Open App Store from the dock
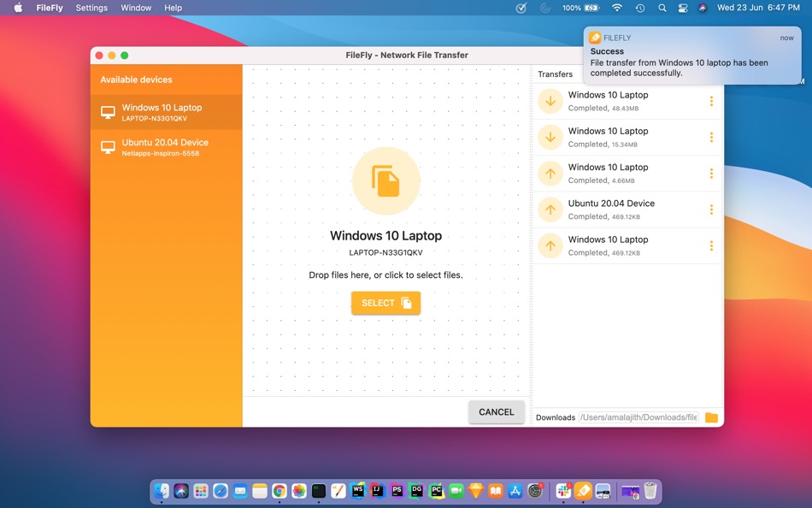Viewport: 812px width, 508px height. [515, 490]
